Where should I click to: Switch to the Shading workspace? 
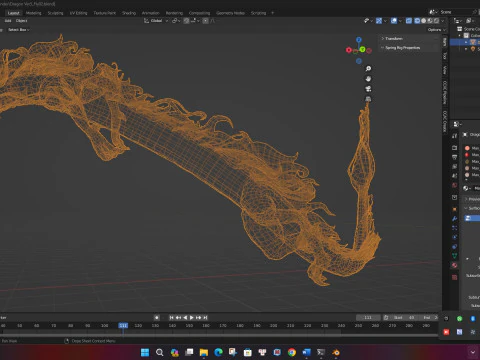coord(129,13)
